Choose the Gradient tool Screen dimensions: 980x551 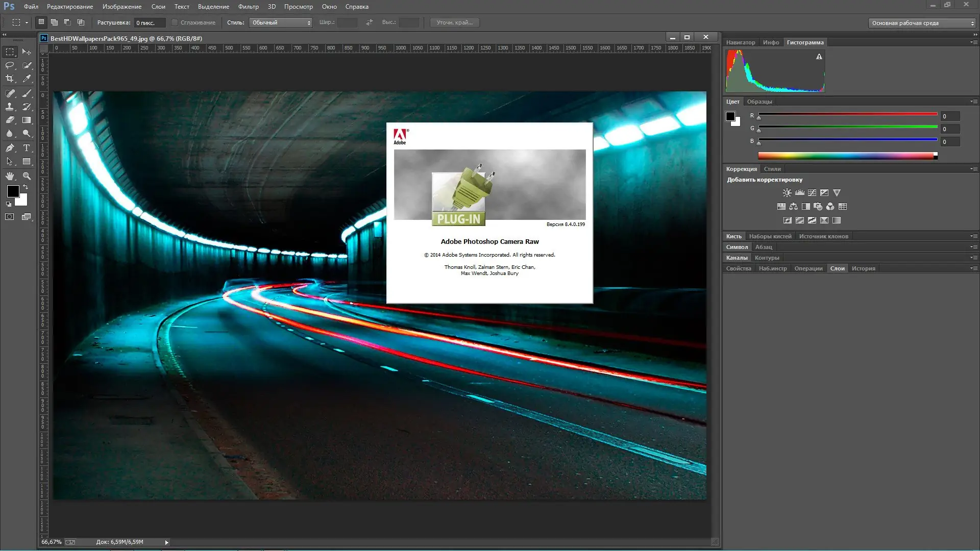(27, 119)
